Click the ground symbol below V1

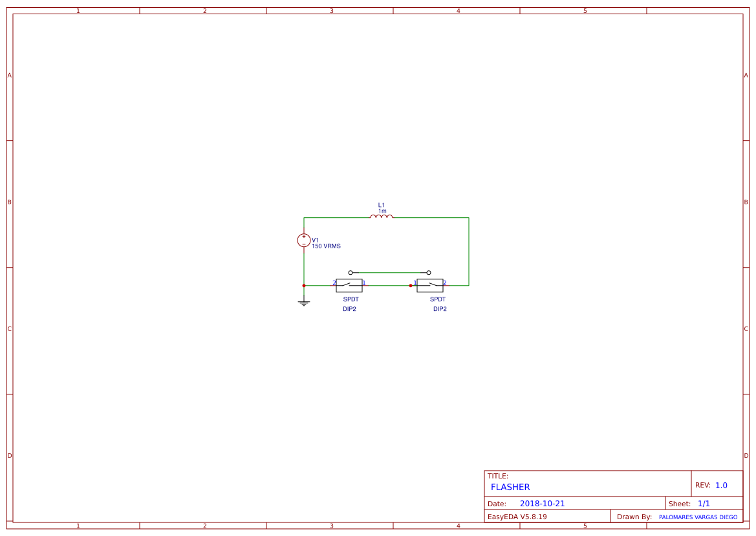(x=304, y=302)
